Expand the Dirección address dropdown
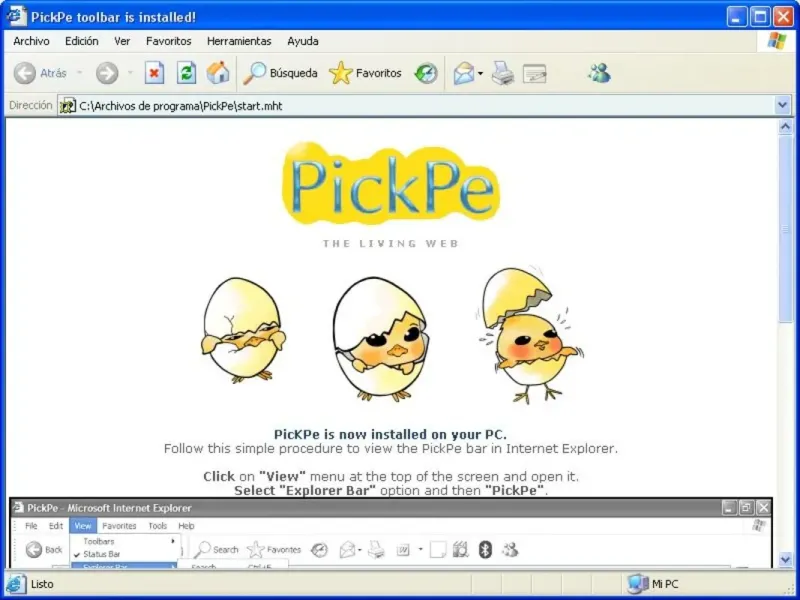This screenshot has width=800, height=600. coord(783,106)
